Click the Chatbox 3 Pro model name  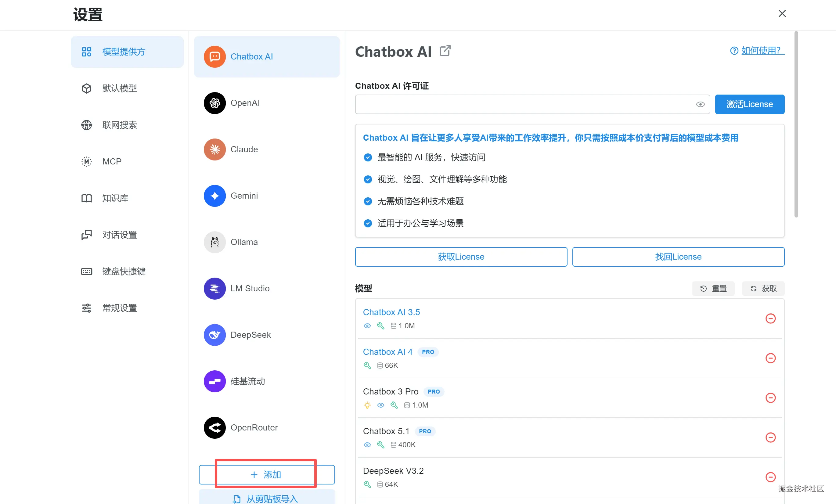(x=391, y=392)
